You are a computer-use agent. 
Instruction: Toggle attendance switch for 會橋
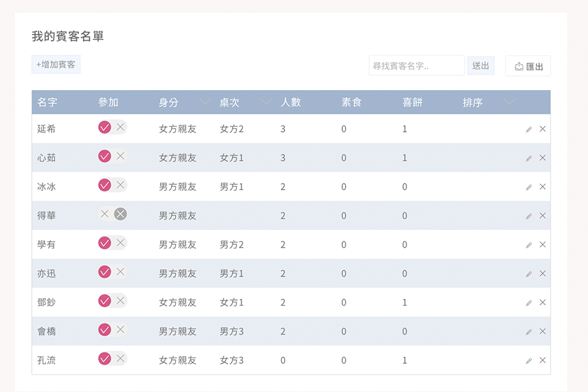click(112, 330)
